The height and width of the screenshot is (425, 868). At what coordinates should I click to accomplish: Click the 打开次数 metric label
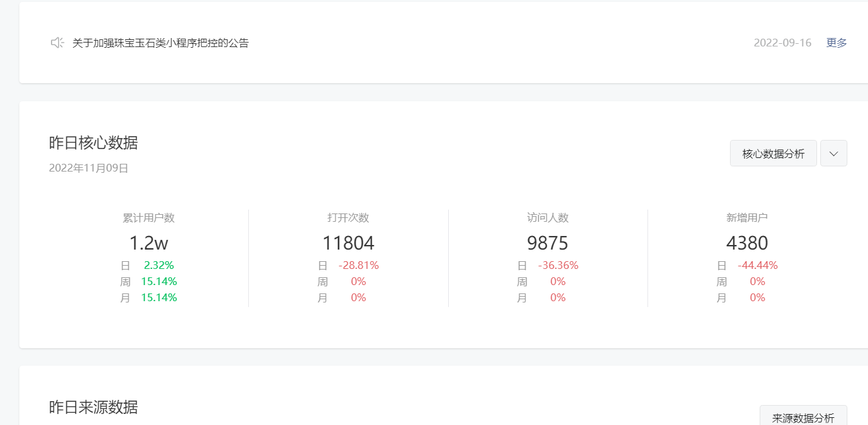tap(348, 218)
